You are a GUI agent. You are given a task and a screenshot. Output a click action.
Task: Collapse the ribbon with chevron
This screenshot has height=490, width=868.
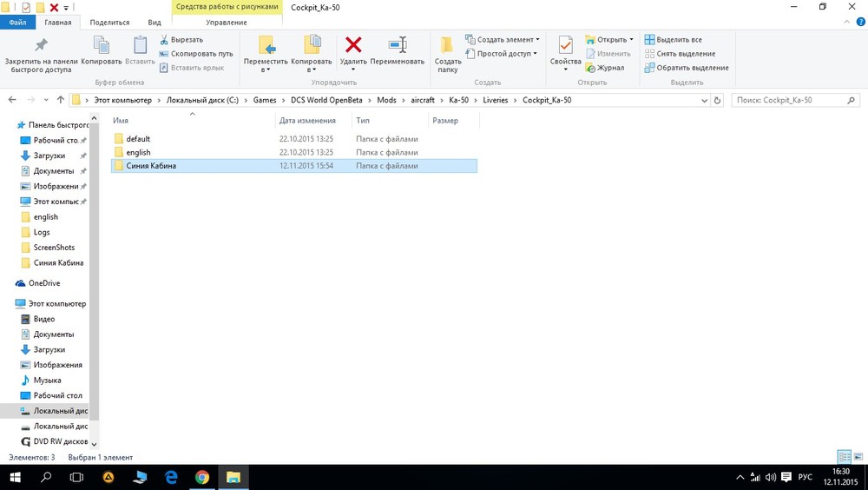click(x=847, y=23)
